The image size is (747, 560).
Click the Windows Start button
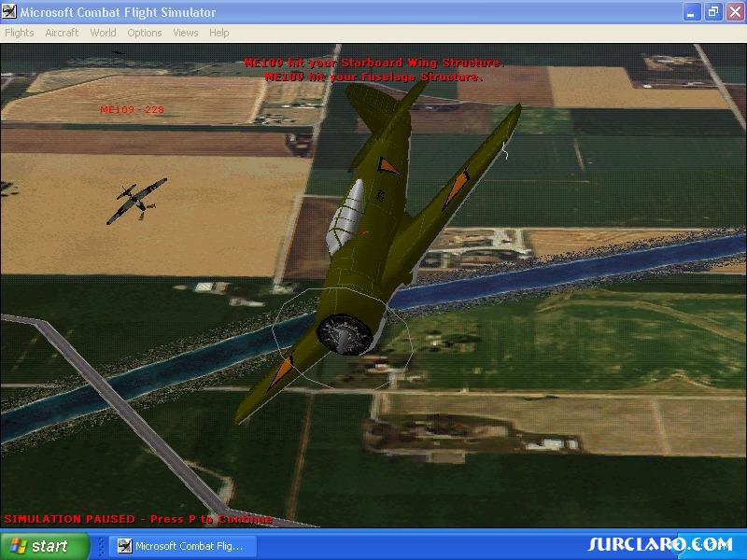coord(44,546)
